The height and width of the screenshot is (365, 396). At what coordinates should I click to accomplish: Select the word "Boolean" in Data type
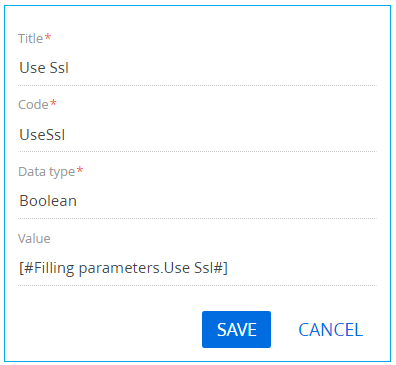pyautogui.click(x=48, y=201)
